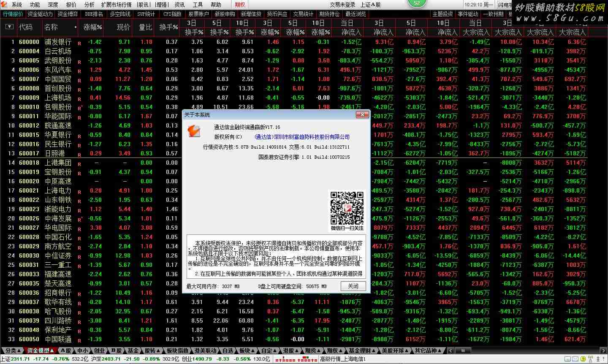
Task: Open the 帮助 menu
Action: click(216, 5)
